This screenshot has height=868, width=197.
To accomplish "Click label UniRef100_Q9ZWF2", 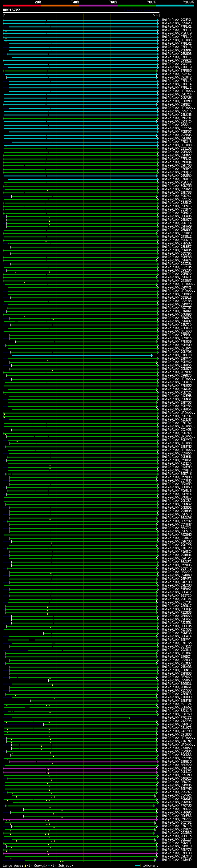I will tap(176, 78).
